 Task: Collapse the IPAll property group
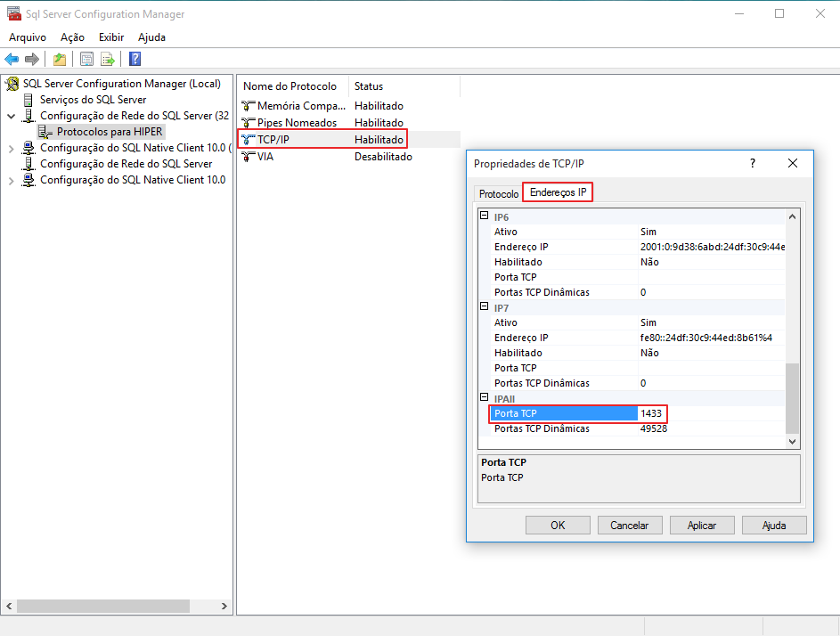pos(485,398)
